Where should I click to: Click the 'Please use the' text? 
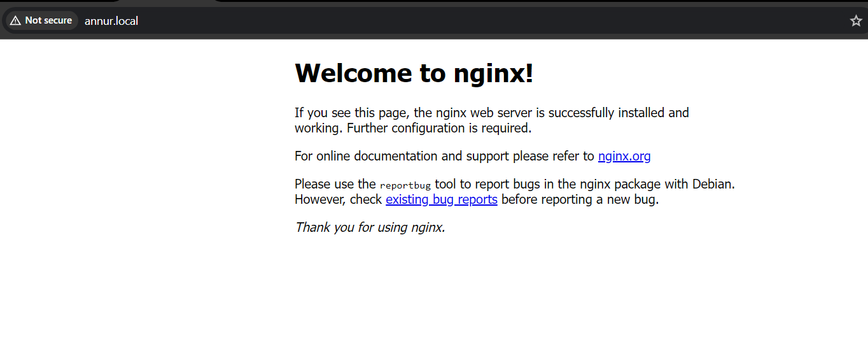coord(335,184)
